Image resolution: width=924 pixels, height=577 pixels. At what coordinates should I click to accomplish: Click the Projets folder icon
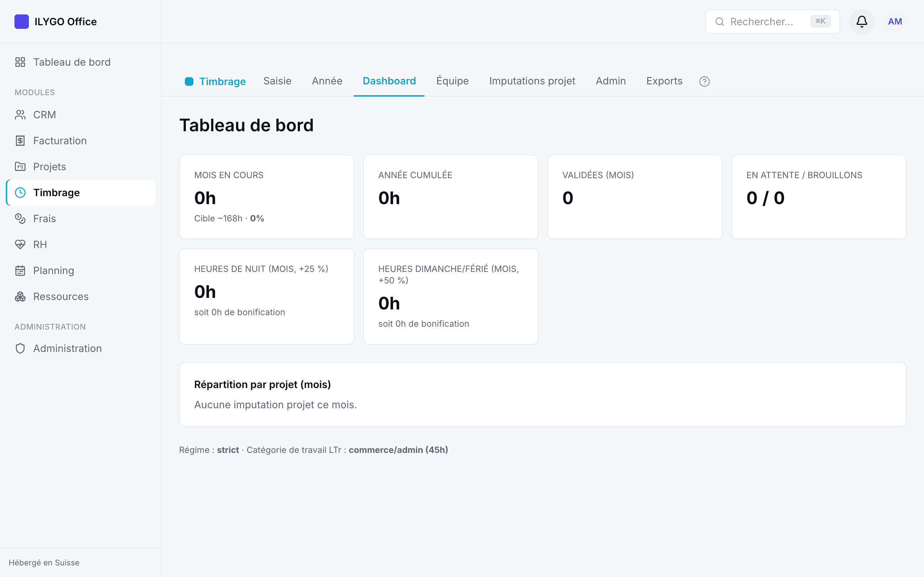[20, 167]
